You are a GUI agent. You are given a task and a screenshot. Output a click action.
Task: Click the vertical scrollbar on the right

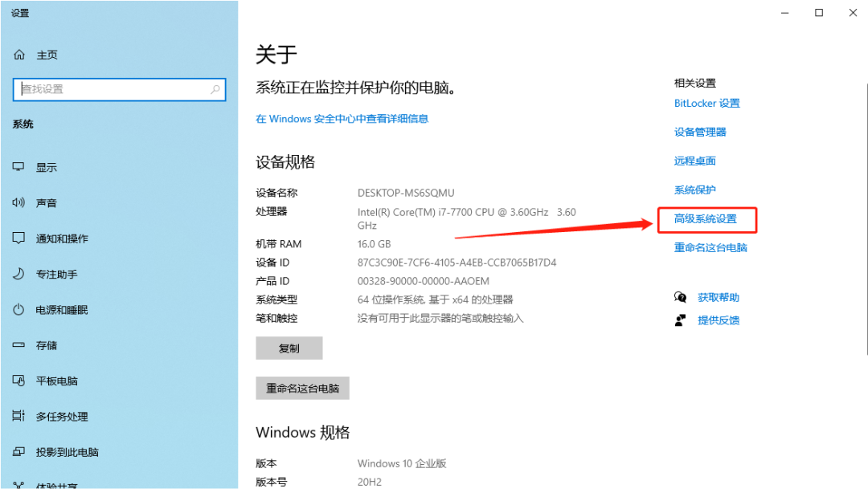click(x=866, y=218)
